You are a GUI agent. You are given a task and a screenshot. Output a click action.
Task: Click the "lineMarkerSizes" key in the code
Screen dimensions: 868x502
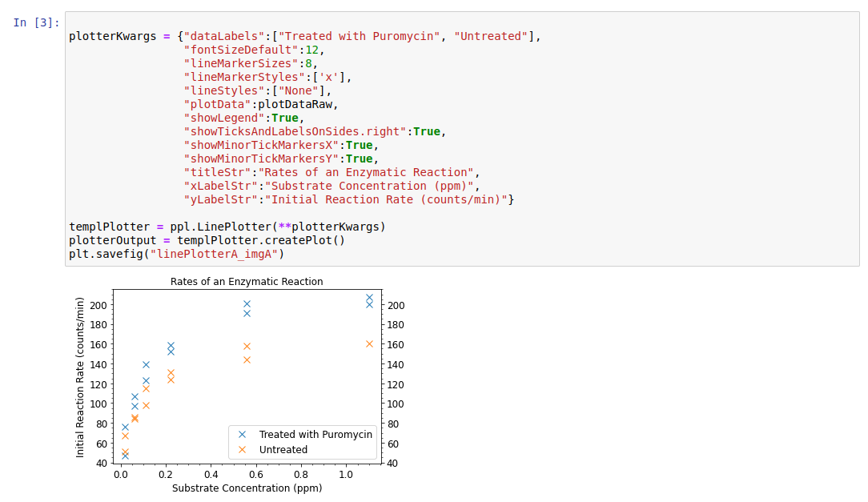[241, 63]
